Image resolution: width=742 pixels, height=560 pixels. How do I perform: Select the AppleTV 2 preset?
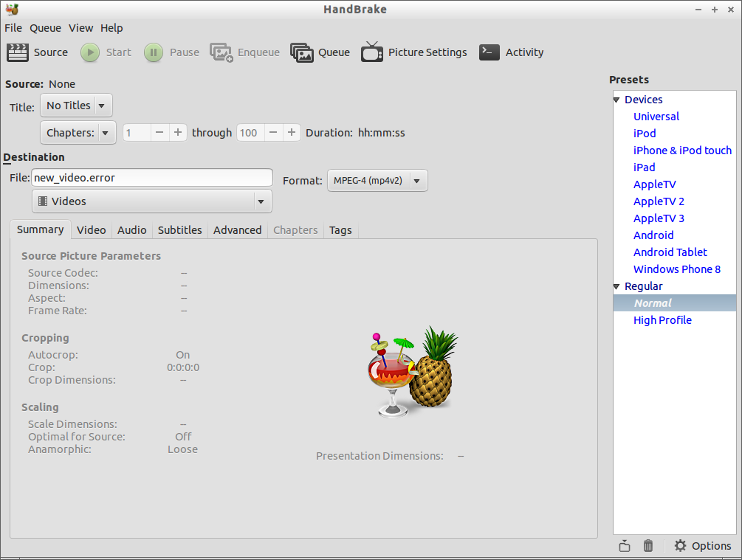659,201
